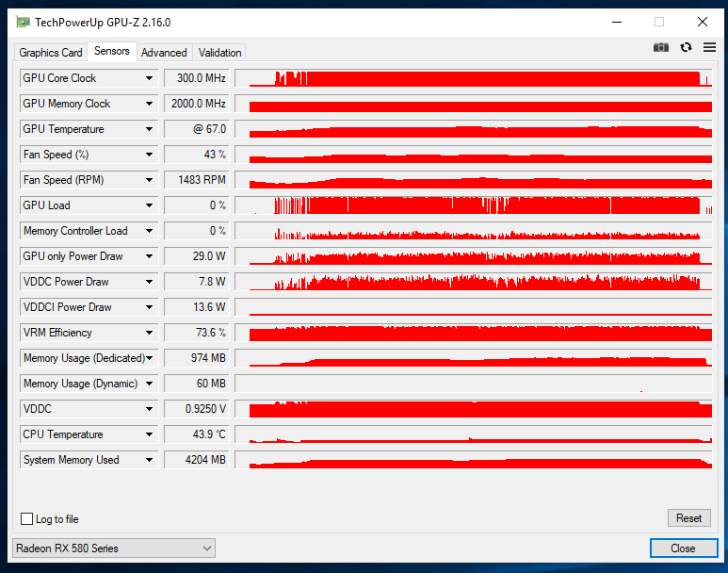The height and width of the screenshot is (573, 728).
Task: Expand the GPU Temperature sensor dropdown
Action: (x=149, y=129)
